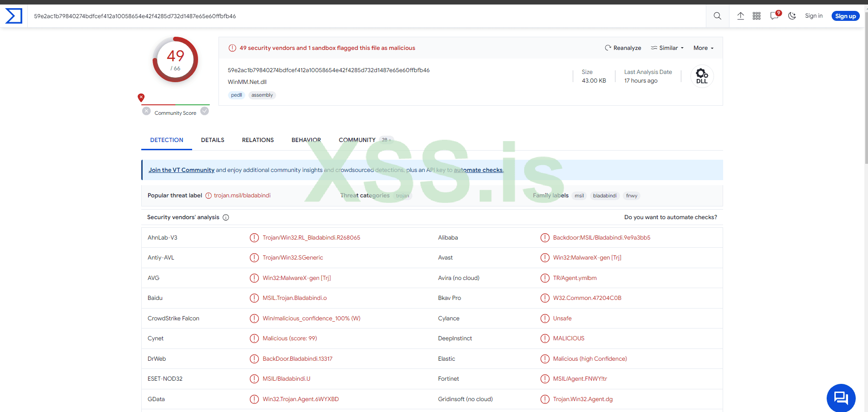Viewport: 868px width, 412px height.
Task: Expand the More dropdown
Action: (x=704, y=48)
